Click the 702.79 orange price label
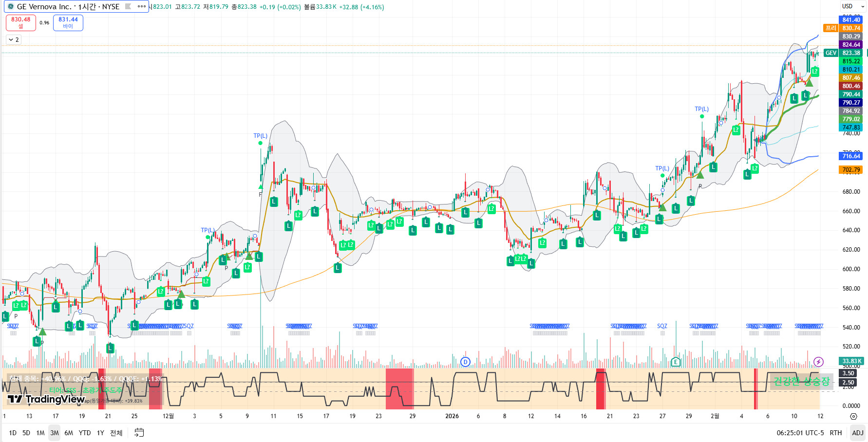 pos(851,170)
